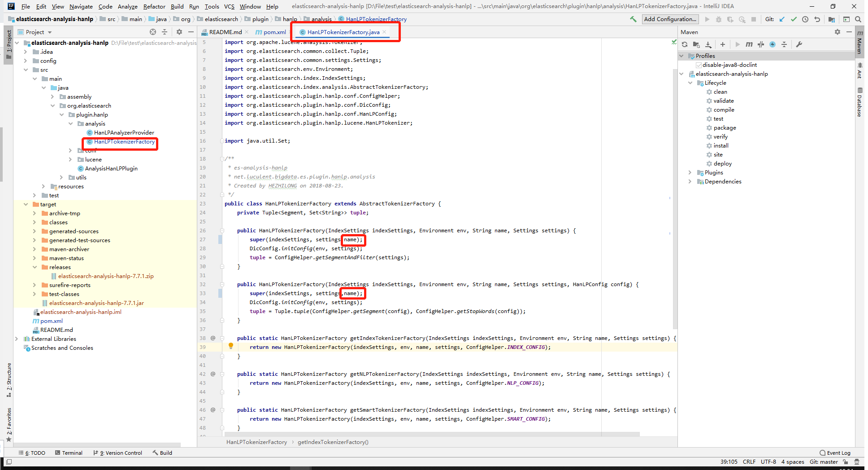Collapse the Lifecycle node in Maven

pyautogui.click(x=690, y=83)
